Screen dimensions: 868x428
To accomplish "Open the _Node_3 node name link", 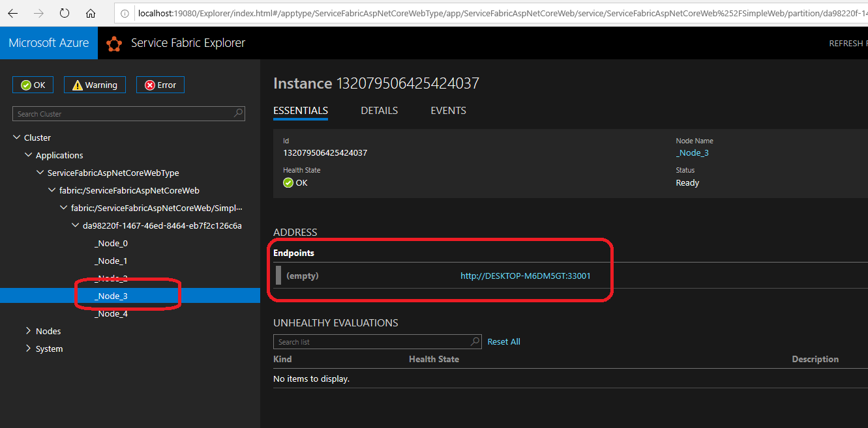I will (692, 152).
